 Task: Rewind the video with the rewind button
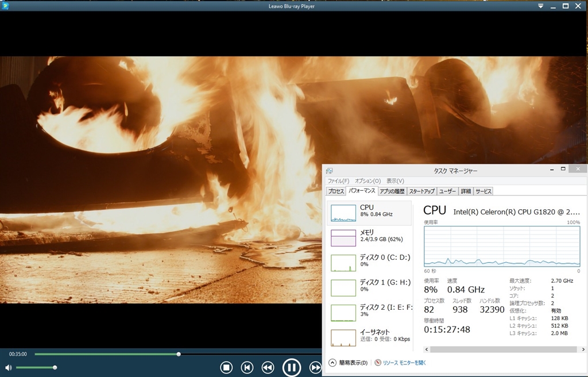tap(268, 367)
